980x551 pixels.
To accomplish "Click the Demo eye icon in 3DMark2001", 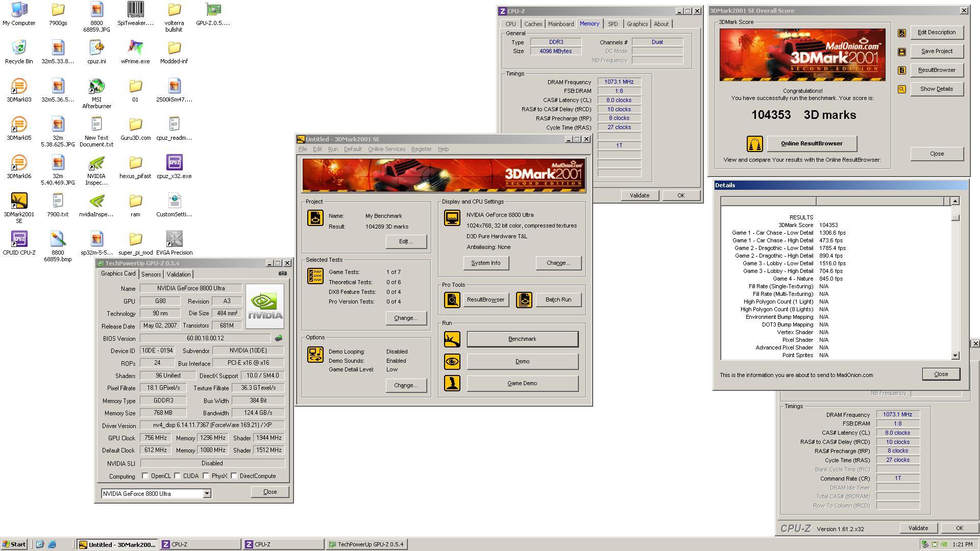I will pyautogui.click(x=452, y=362).
